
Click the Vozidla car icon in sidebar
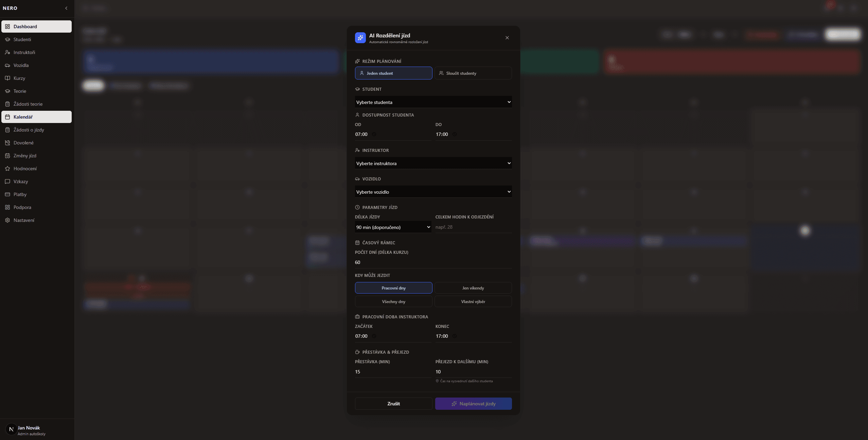(7, 65)
